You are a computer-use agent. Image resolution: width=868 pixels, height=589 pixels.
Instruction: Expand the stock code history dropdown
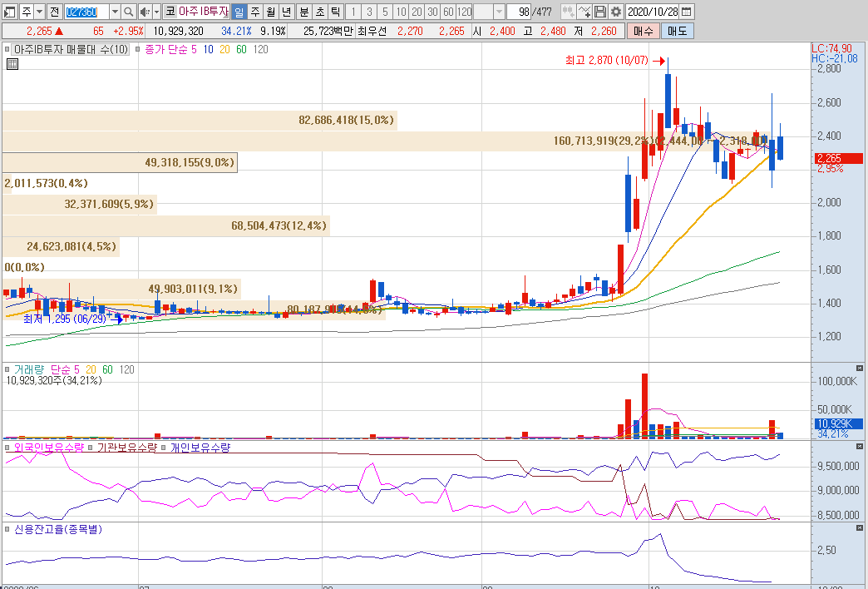[x=115, y=12]
